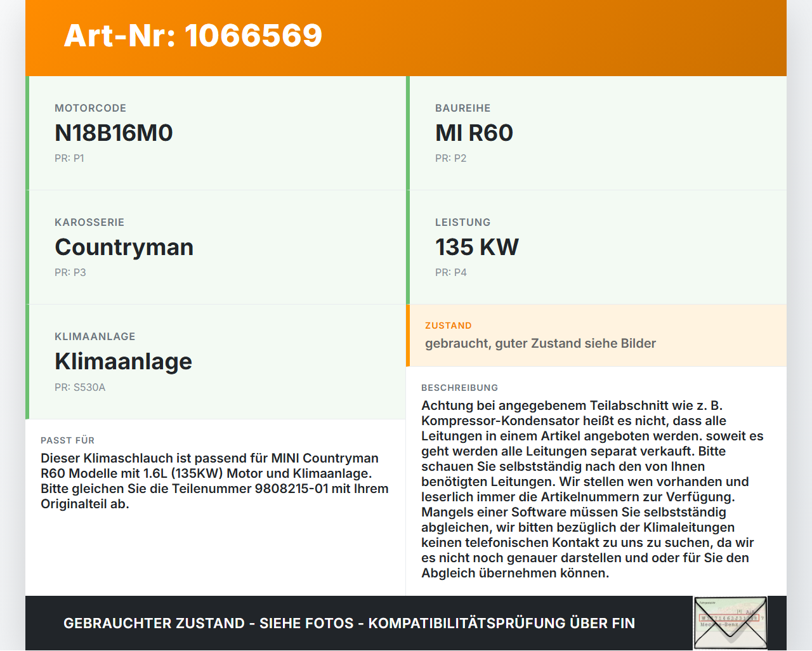Click the LEISTUNG label

[462, 222]
